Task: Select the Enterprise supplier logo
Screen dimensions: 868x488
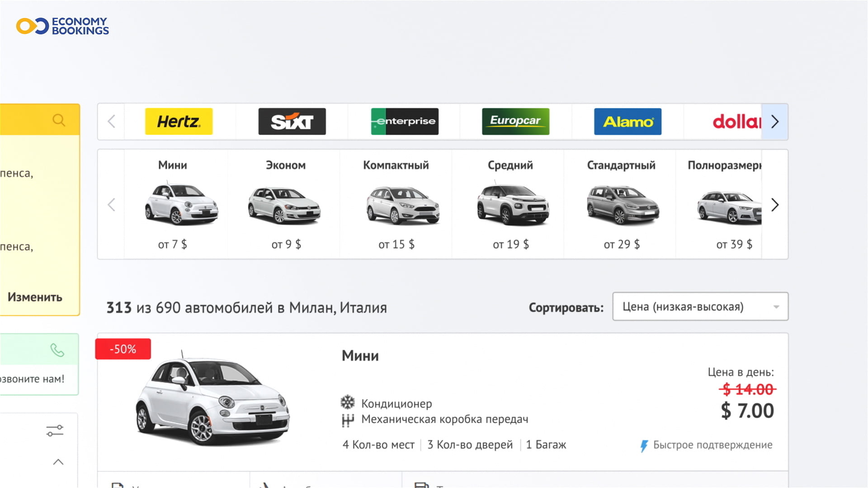Action: (x=405, y=122)
